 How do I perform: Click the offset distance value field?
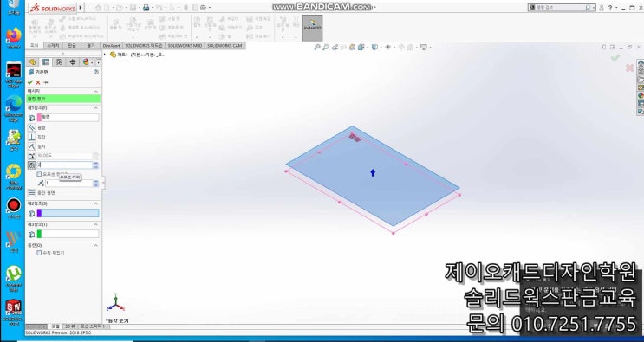[65, 165]
